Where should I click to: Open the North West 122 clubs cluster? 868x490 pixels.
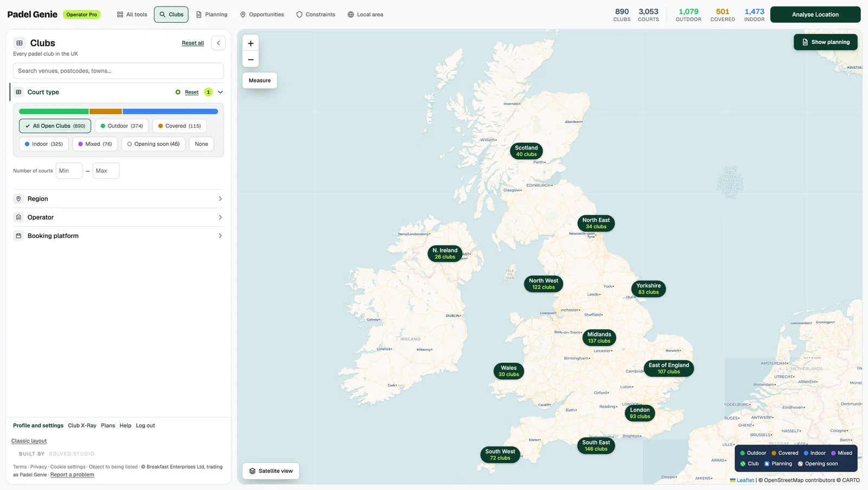(544, 284)
